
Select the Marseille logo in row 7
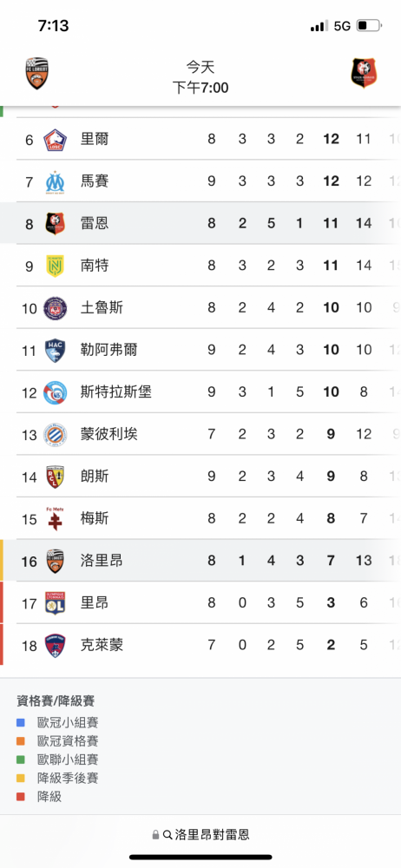point(55,181)
